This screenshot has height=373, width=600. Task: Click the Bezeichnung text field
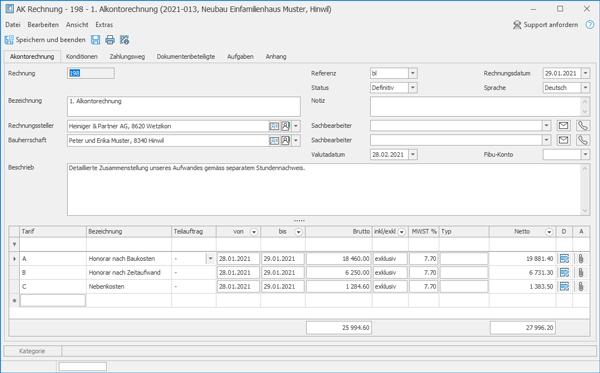184,106
